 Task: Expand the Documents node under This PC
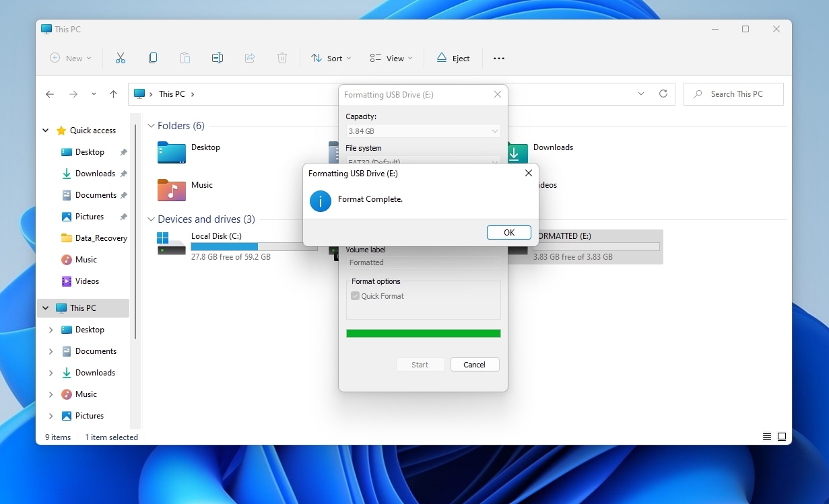pyautogui.click(x=51, y=351)
